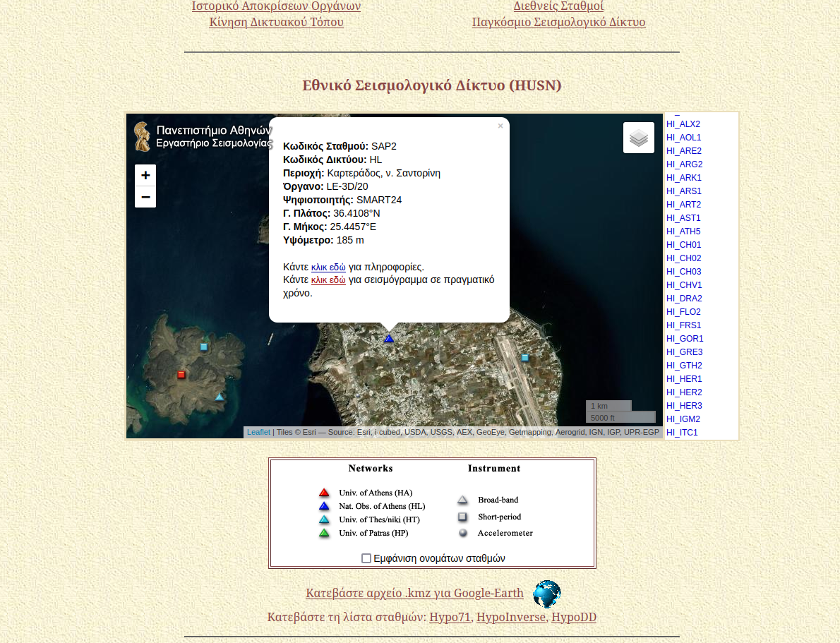Open the Leaflet attribution link
This screenshot has height=643, width=840.
click(x=259, y=432)
